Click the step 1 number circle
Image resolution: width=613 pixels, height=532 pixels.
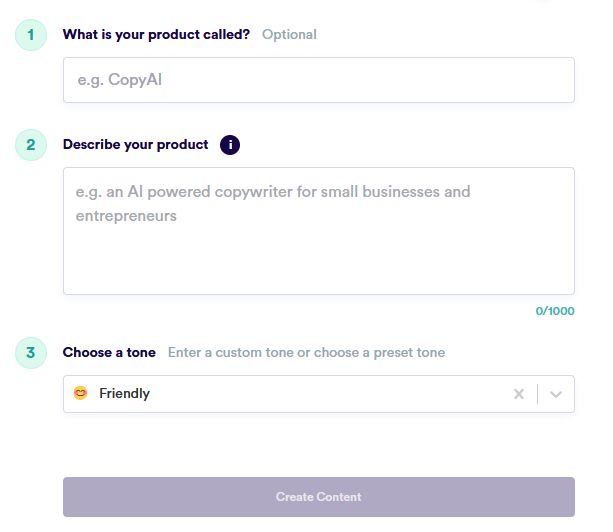31,35
